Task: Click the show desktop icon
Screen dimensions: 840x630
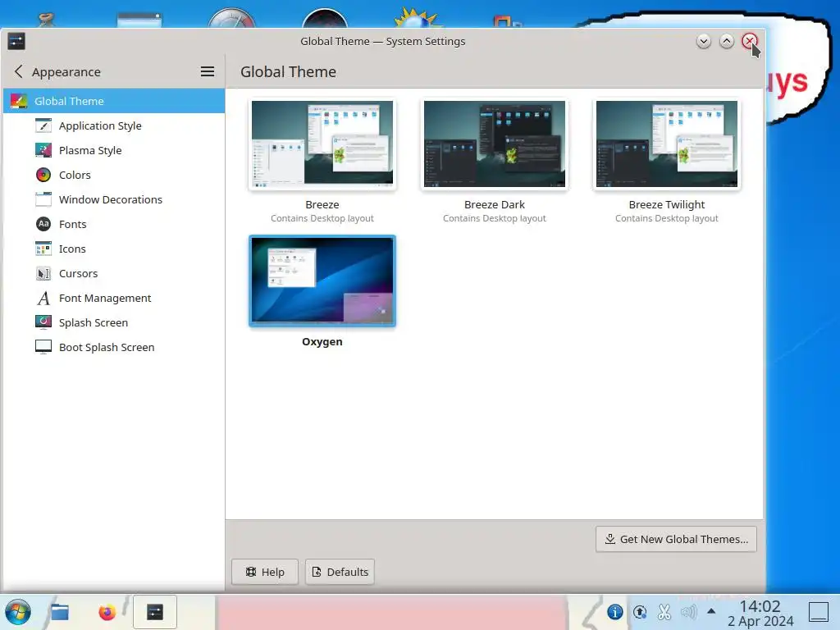Action: tap(819, 612)
